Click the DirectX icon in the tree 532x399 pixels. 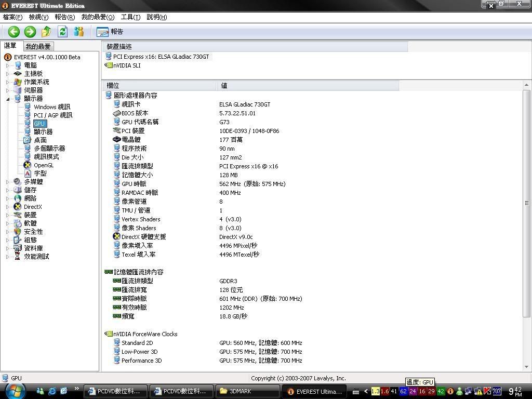pos(17,207)
